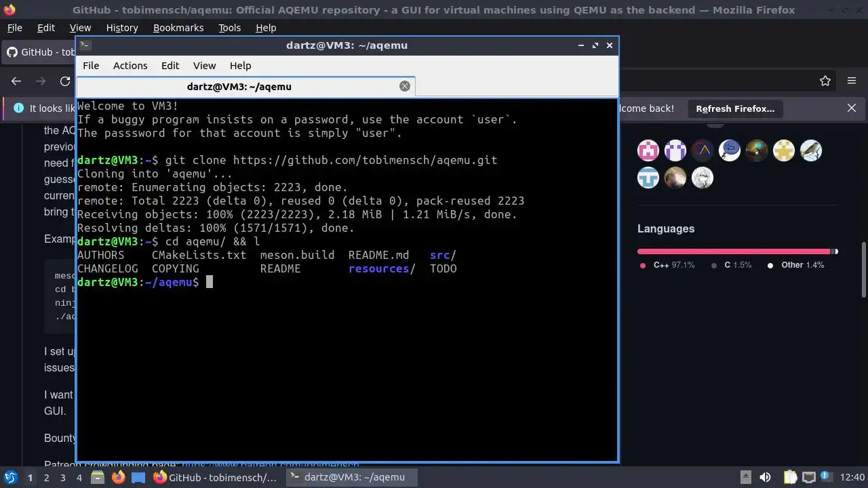Open the anime drawing contributor avatar
868x488 pixels.
tap(703, 178)
